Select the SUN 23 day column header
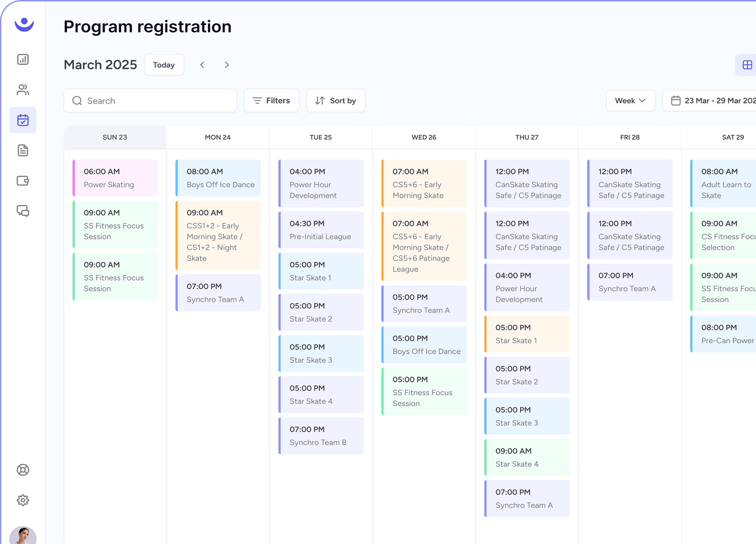The image size is (756, 544). pos(115,137)
